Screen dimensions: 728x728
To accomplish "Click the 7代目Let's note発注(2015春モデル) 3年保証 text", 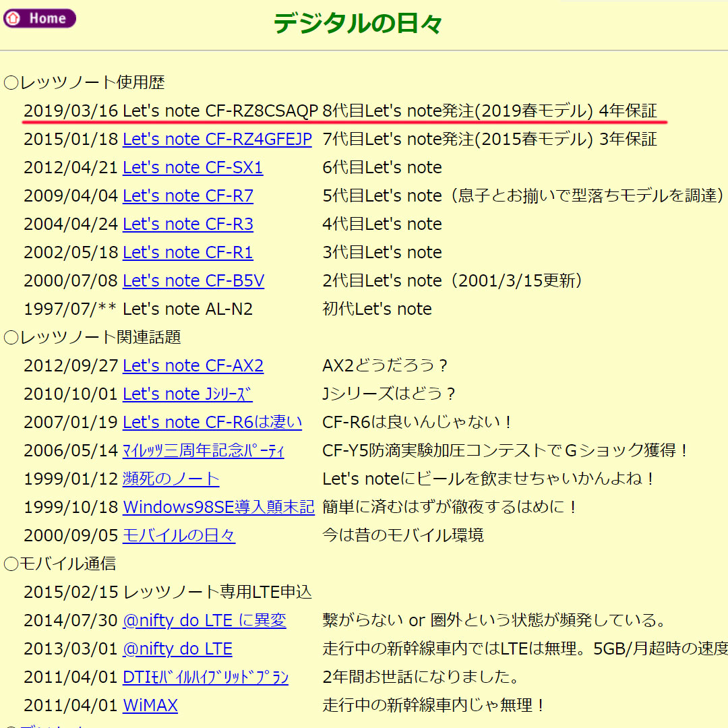I will [x=490, y=140].
